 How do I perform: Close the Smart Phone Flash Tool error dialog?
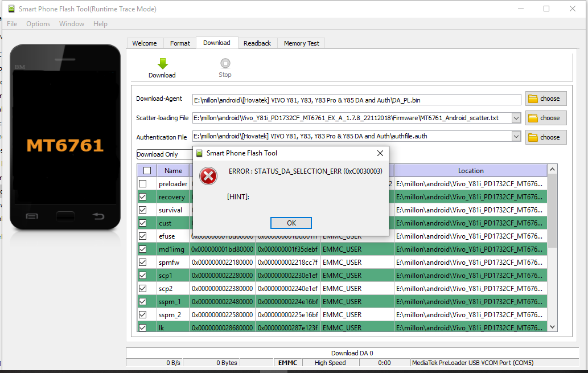coord(380,153)
